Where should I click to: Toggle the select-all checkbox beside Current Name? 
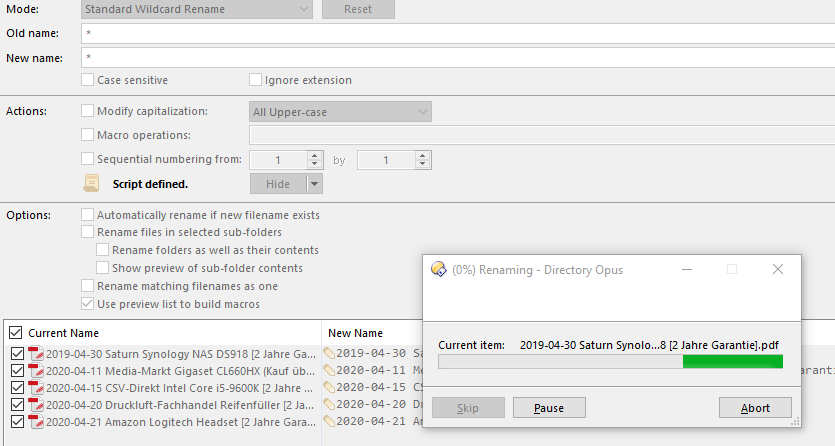(15, 333)
